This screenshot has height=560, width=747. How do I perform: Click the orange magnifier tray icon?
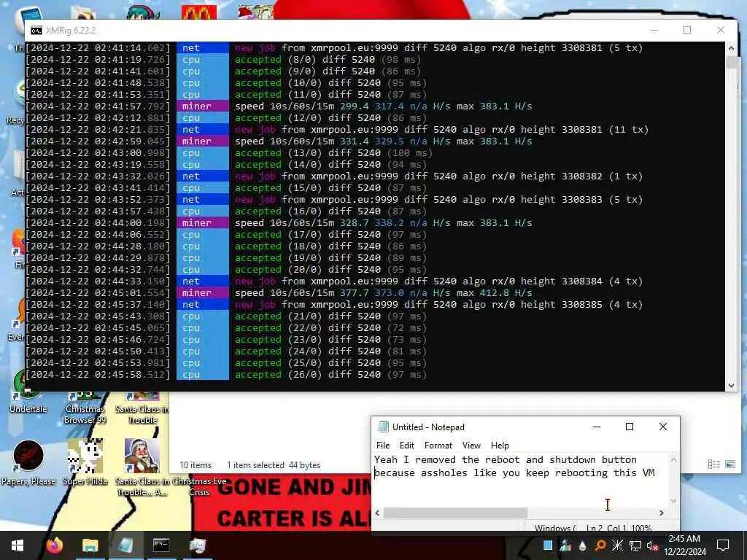click(600, 545)
